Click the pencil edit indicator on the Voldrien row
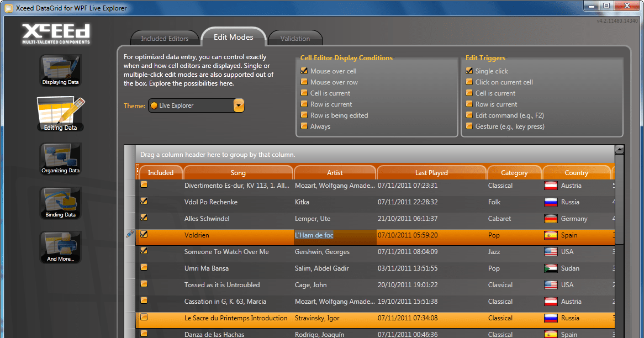644x338 pixels. pyautogui.click(x=130, y=235)
